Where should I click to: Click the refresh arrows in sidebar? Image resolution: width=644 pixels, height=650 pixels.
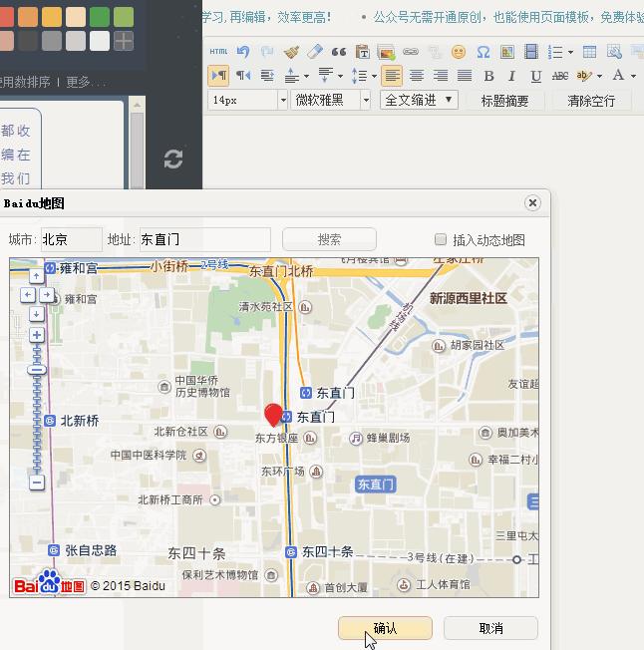point(173,159)
